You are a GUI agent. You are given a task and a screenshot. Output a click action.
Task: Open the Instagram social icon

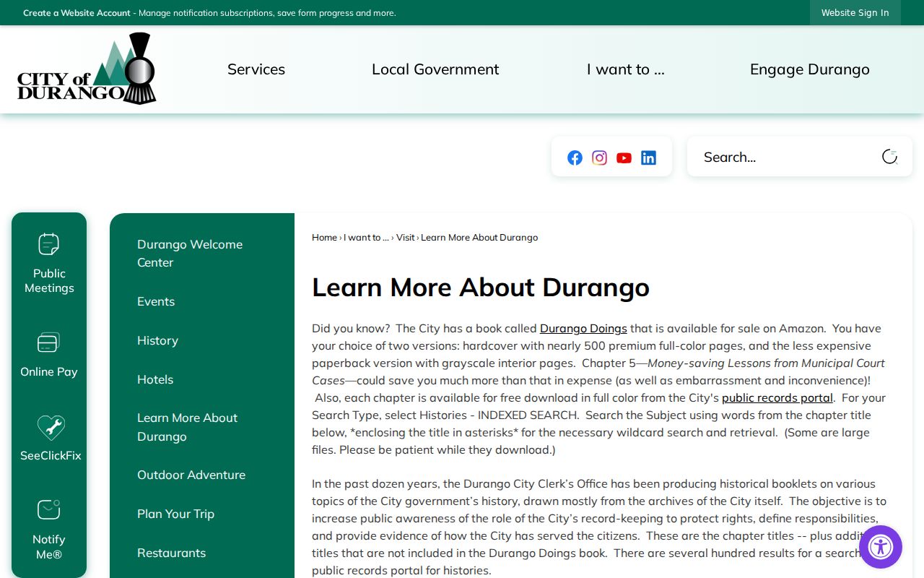tap(599, 158)
